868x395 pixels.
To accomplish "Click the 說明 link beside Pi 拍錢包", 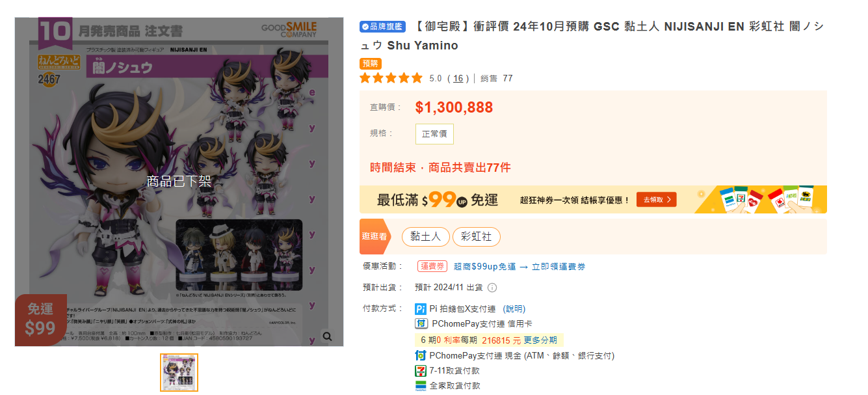I will point(514,309).
